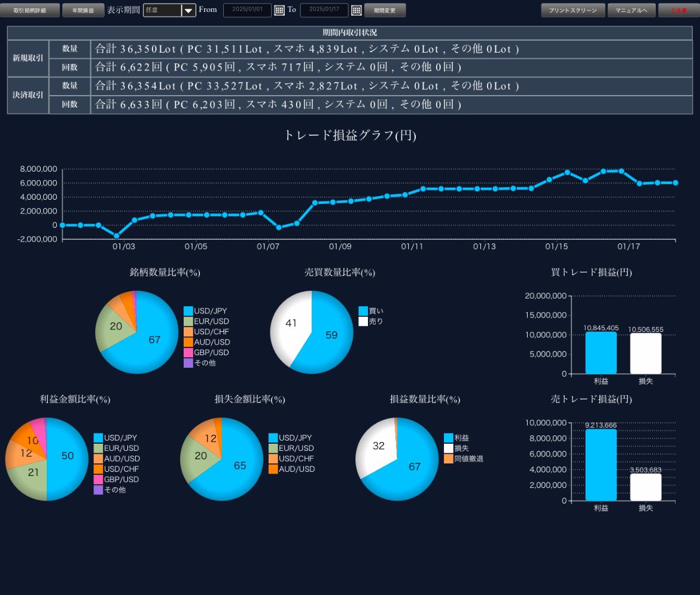The width and height of the screenshot is (700, 595).
Task: Click the 取引銘柄詳細 button
Action: click(29, 10)
